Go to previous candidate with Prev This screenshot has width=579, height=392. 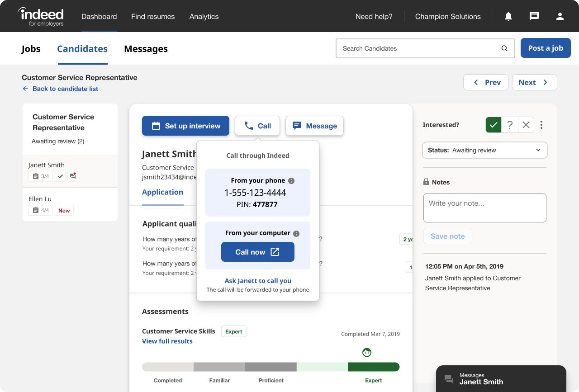coord(486,82)
